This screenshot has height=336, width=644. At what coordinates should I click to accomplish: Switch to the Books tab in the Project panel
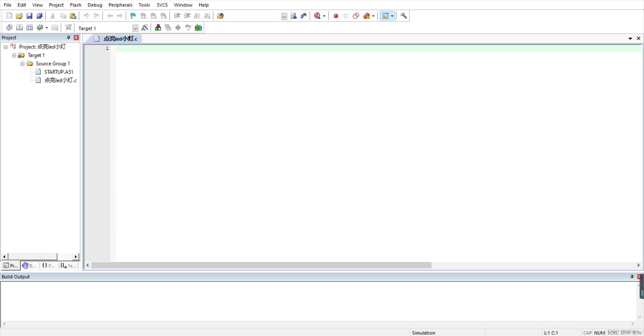[x=29, y=266]
